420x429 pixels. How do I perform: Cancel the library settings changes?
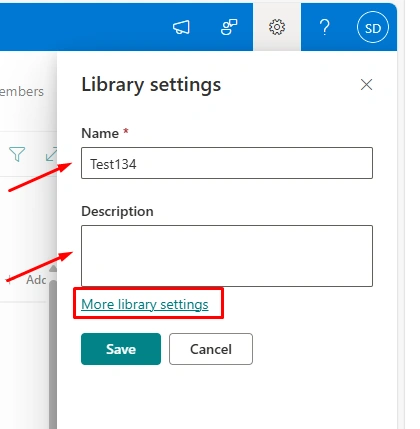coord(211,349)
